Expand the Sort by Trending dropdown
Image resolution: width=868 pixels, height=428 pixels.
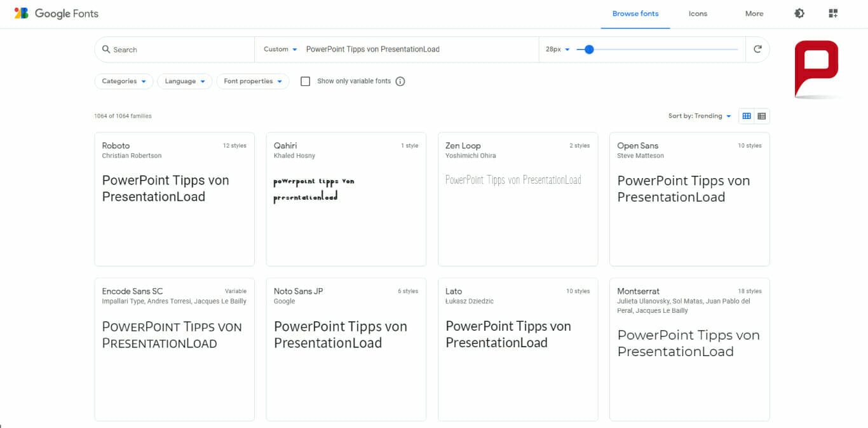pos(700,116)
